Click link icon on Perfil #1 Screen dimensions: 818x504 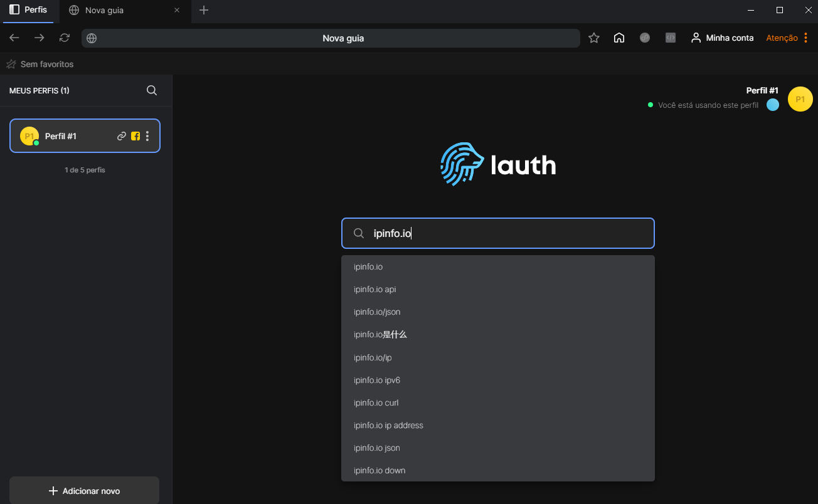(x=122, y=136)
